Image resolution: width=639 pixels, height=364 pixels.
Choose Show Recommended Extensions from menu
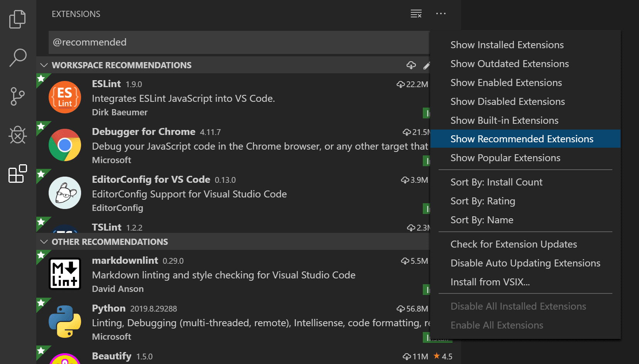tap(522, 139)
